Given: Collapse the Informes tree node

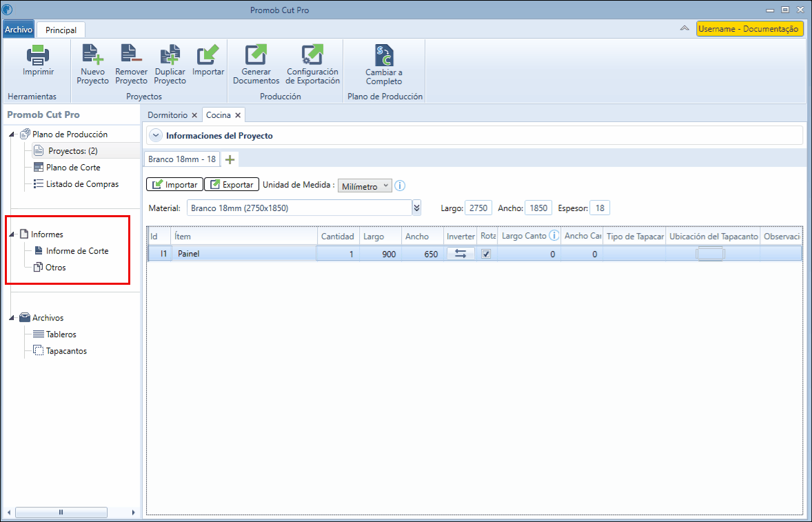Looking at the screenshot, I should 12,234.
